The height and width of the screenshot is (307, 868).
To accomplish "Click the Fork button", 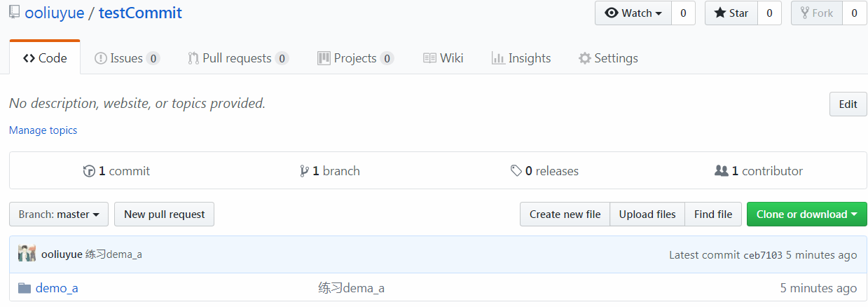I will coord(817,13).
